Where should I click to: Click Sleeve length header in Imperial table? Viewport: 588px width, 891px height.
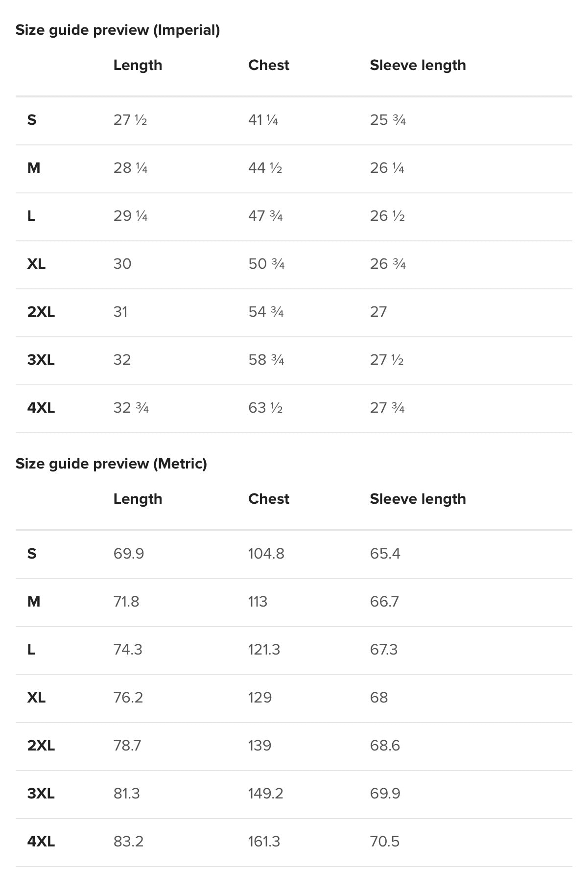point(418,65)
